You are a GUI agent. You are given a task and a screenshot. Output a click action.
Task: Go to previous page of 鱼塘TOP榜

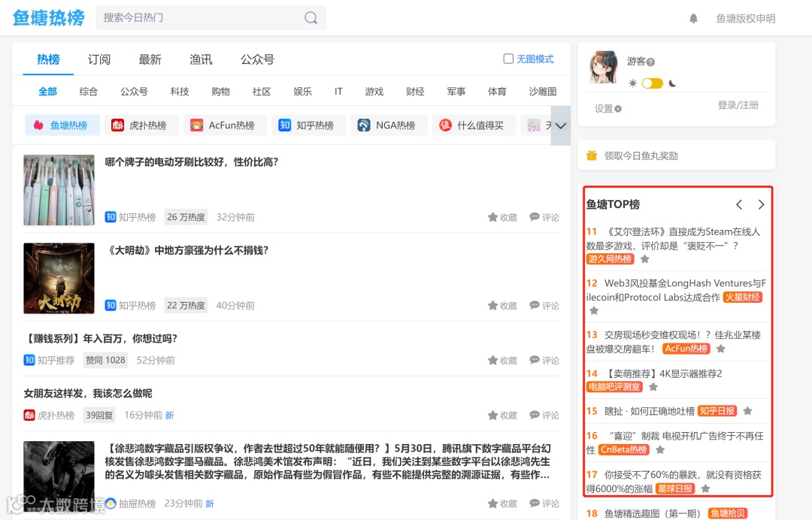(x=739, y=204)
